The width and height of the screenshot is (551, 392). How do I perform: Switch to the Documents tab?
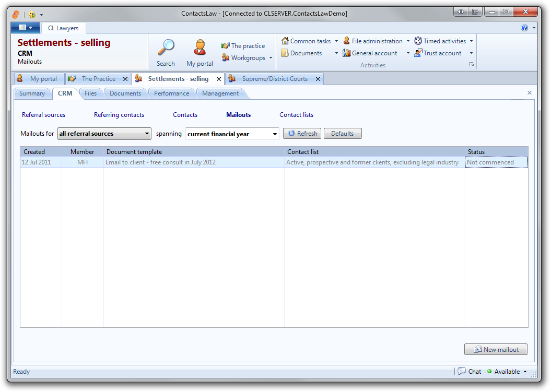[x=125, y=93]
